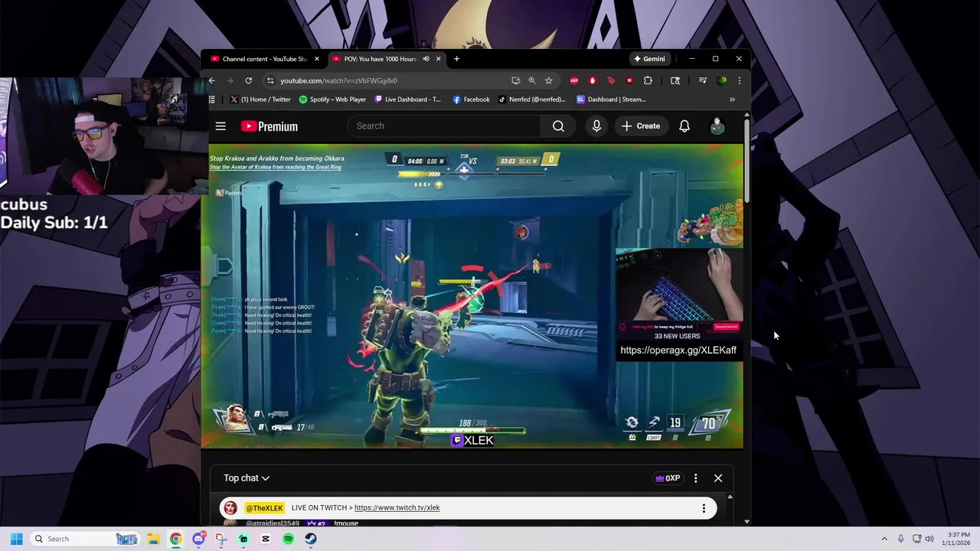Go back with Chrome back arrow
The height and width of the screenshot is (551, 980).
click(212, 80)
